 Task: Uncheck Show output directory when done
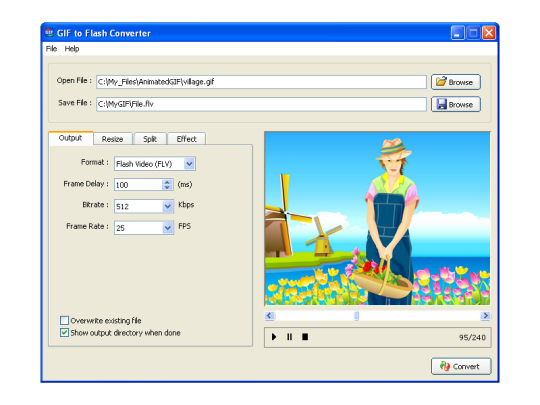point(64,333)
